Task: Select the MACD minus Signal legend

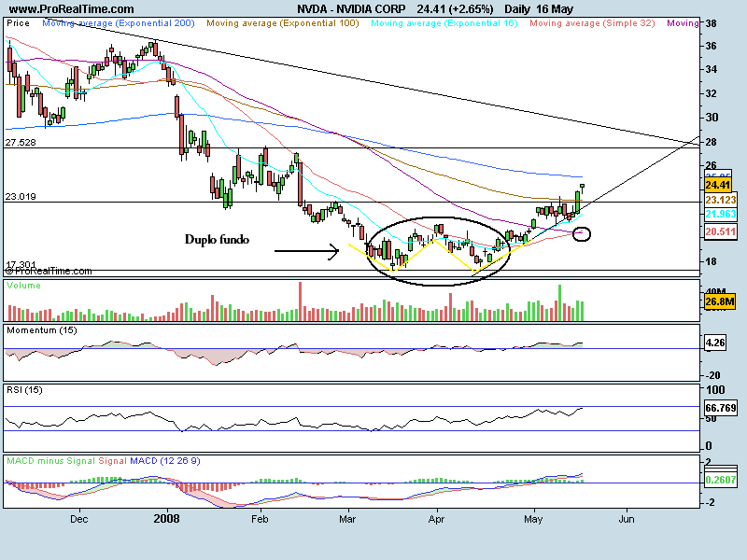Action: tap(51, 460)
